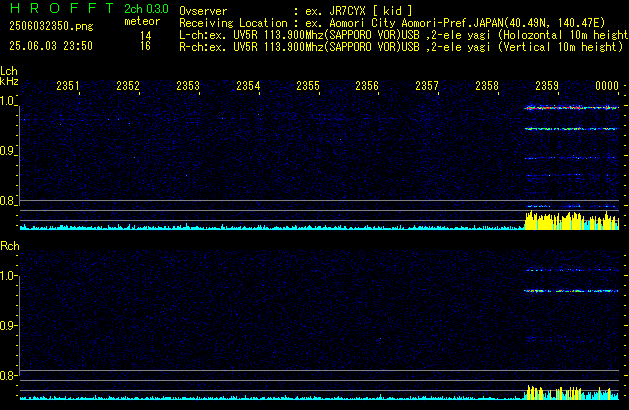
Task: Click time marker 2357
Action: [x=427, y=86]
